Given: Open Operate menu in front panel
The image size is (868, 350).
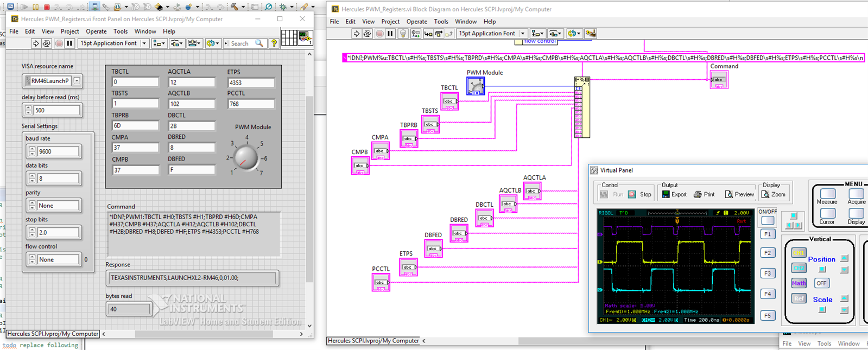Looking at the screenshot, I should tap(96, 31).
